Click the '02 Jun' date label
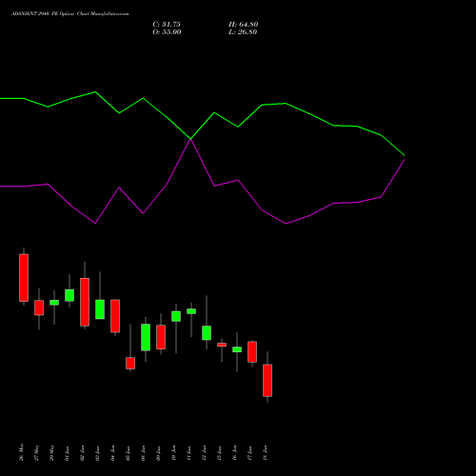This screenshot has width=476, height=476. pos(83,453)
